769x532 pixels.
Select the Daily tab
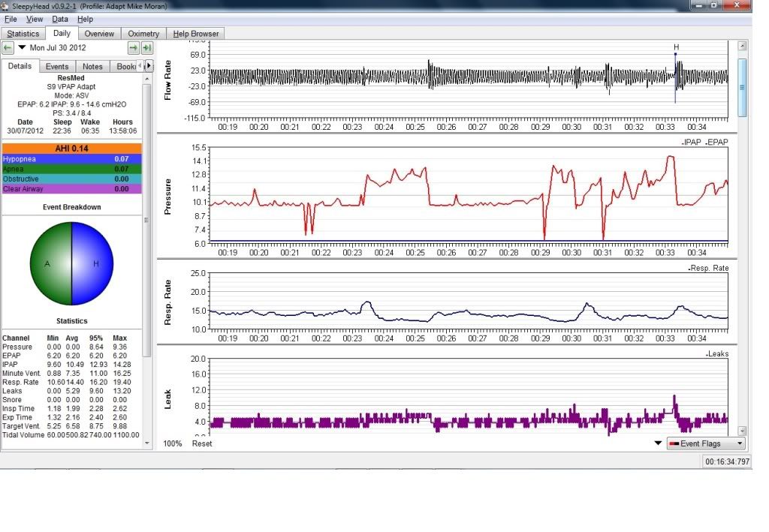pos(62,33)
